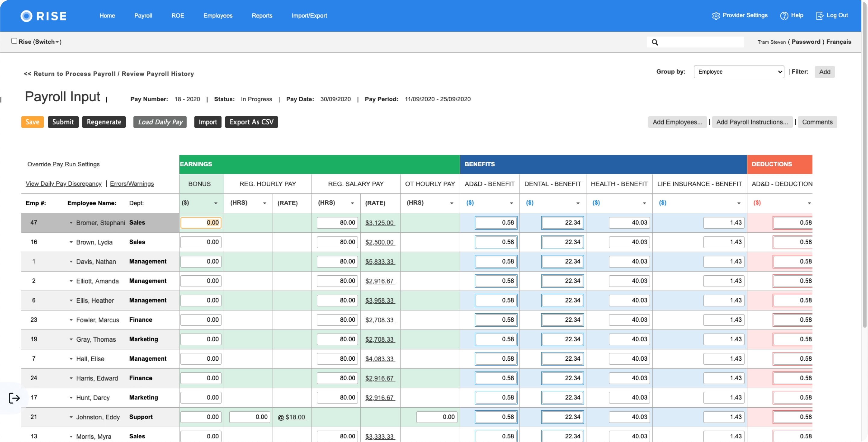868x442 pixels.
Task: Open the ROE menu
Action: click(x=178, y=16)
